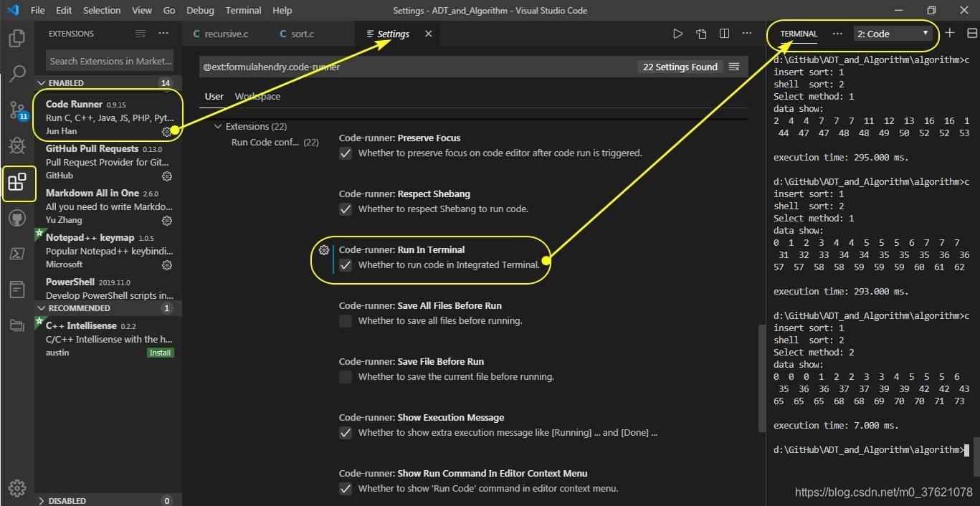980x506 pixels.
Task: Select the Extensions icon in activity bar
Action: 17,182
